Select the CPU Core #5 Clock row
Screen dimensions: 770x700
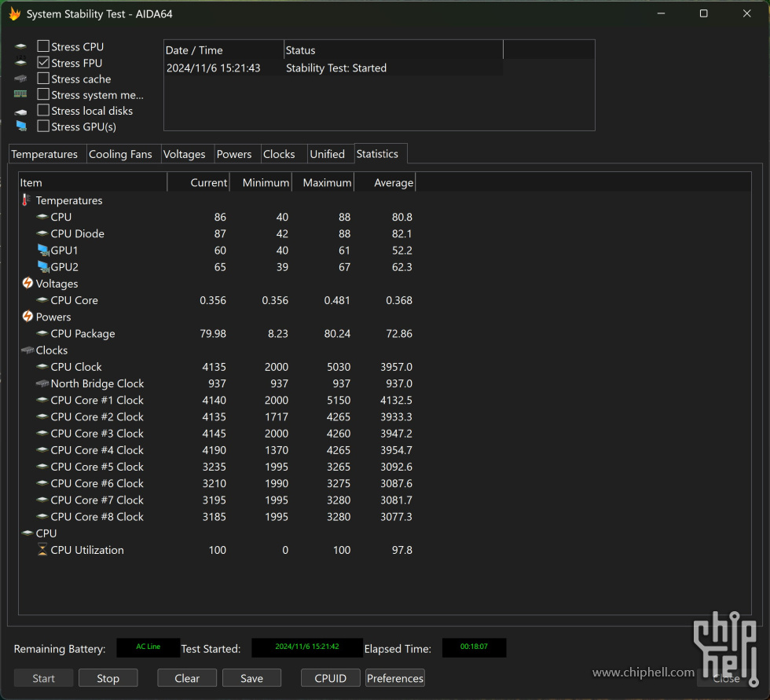pyautogui.click(x=217, y=467)
